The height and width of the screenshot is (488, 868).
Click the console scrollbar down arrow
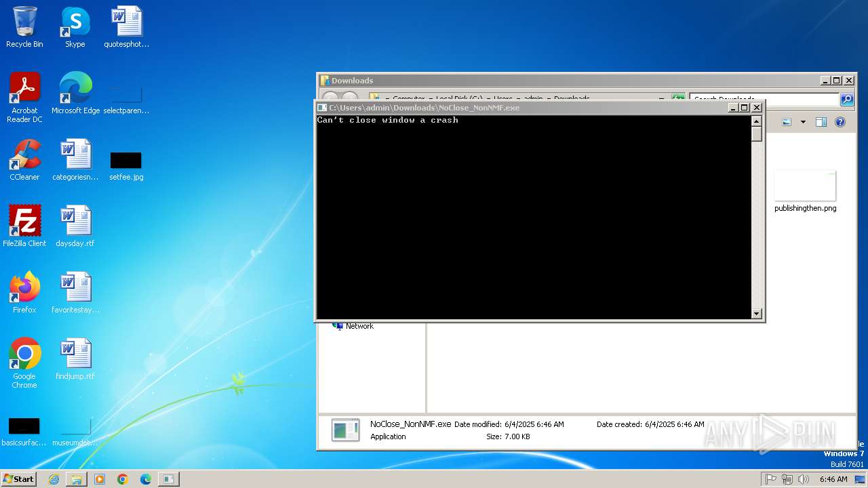pyautogui.click(x=757, y=314)
